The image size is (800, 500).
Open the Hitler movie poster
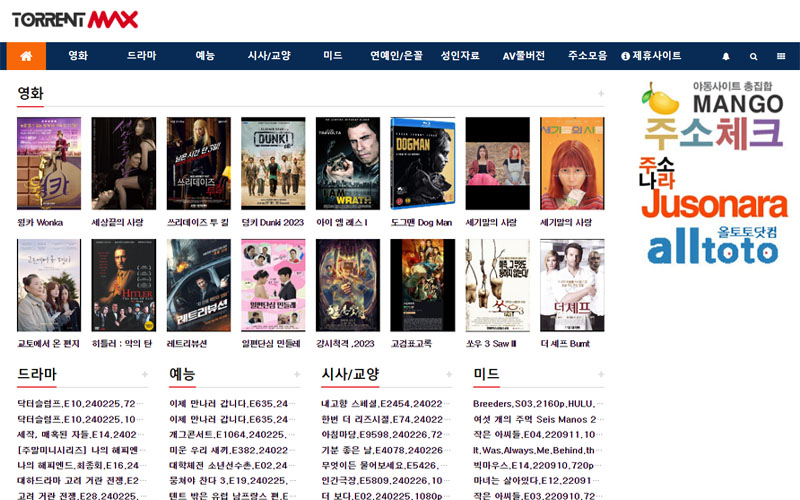click(x=123, y=285)
